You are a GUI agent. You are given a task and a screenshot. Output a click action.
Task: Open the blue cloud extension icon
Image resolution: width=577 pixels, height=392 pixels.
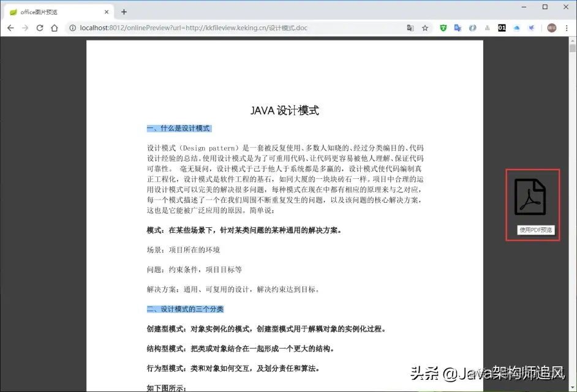click(516, 28)
